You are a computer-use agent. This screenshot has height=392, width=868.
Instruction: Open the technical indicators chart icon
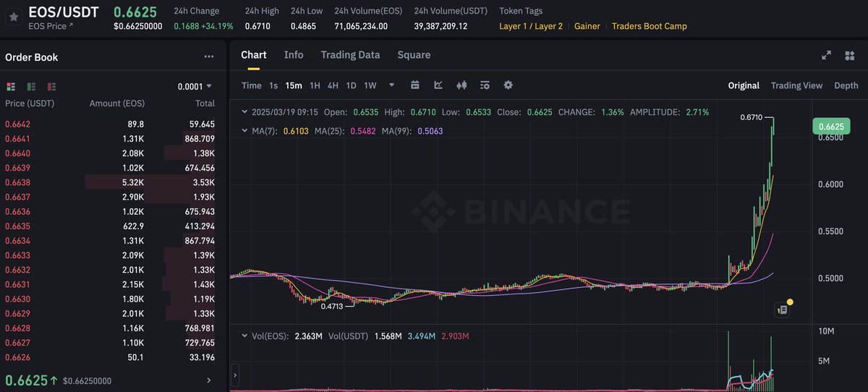[438, 85]
